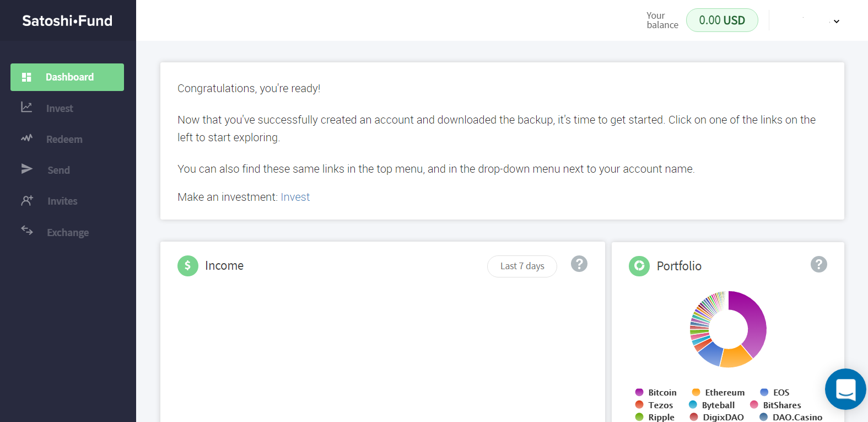The image size is (868, 422).
Task: Click the Invest chart icon
Action: [26, 108]
